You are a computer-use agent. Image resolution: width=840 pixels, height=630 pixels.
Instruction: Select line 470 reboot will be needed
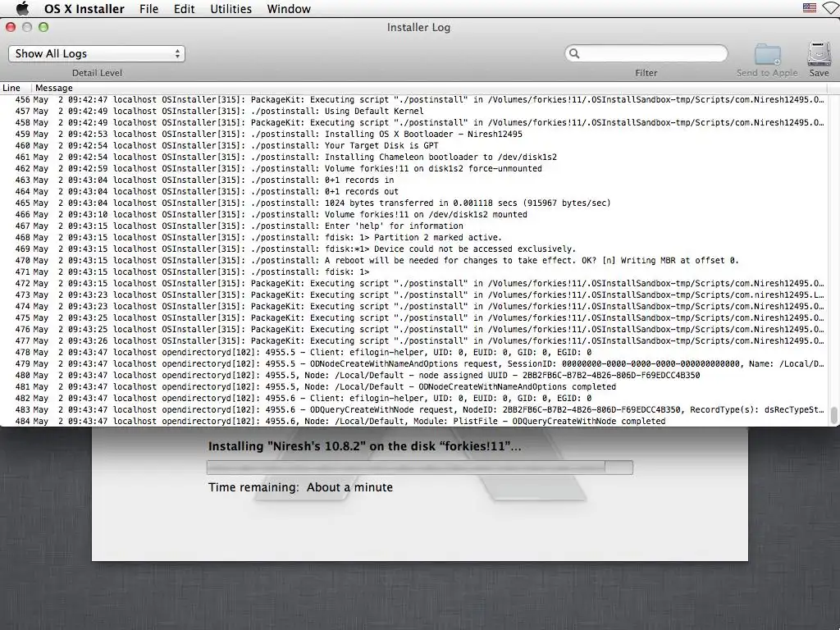(x=415, y=260)
